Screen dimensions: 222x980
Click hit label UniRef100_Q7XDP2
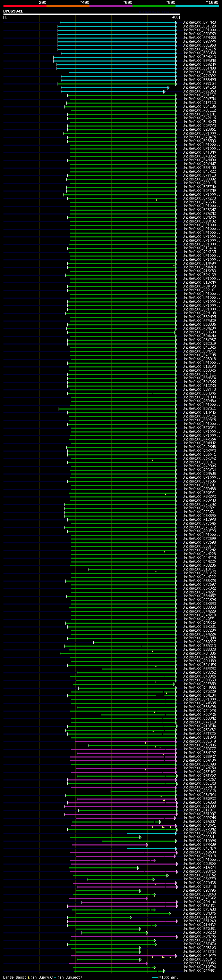tap(199, 76)
